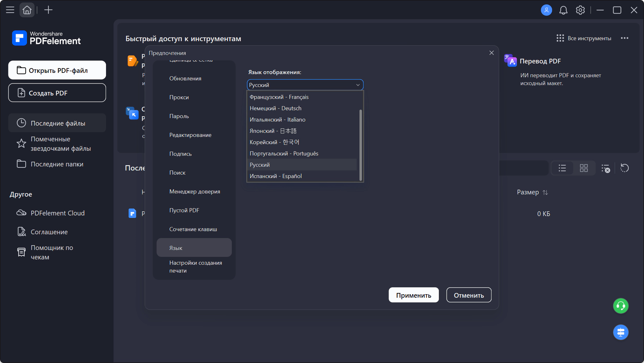
Task: Open the hamburger main menu
Action: point(10,10)
